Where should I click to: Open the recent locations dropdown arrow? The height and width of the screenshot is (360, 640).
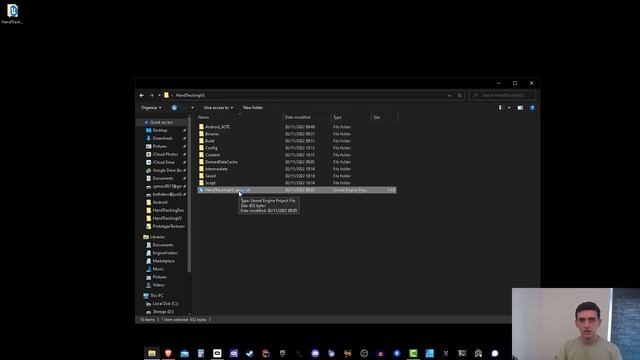[x=159, y=95]
